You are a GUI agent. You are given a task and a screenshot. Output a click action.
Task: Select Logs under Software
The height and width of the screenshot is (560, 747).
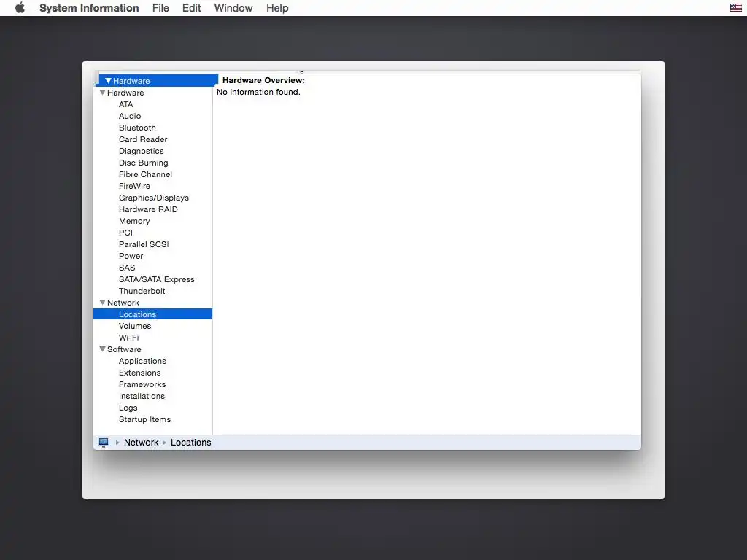(x=128, y=408)
